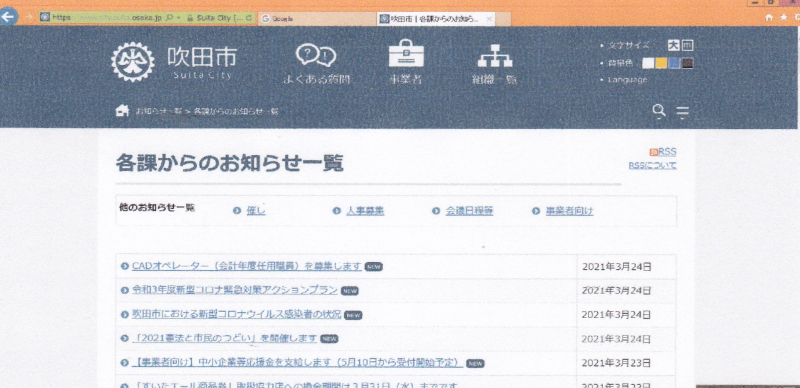Choose the blue background color swatch
This screenshot has height=388, width=800.
coord(674,63)
